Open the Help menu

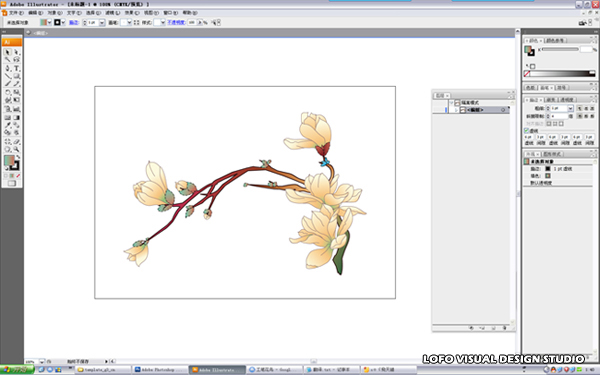pos(190,13)
